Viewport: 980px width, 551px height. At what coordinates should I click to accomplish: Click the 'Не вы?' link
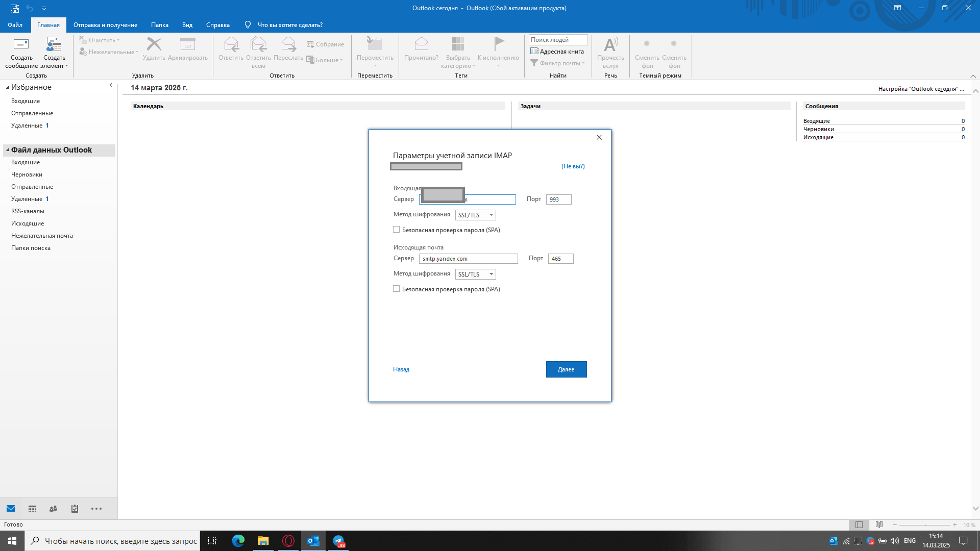click(573, 166)
